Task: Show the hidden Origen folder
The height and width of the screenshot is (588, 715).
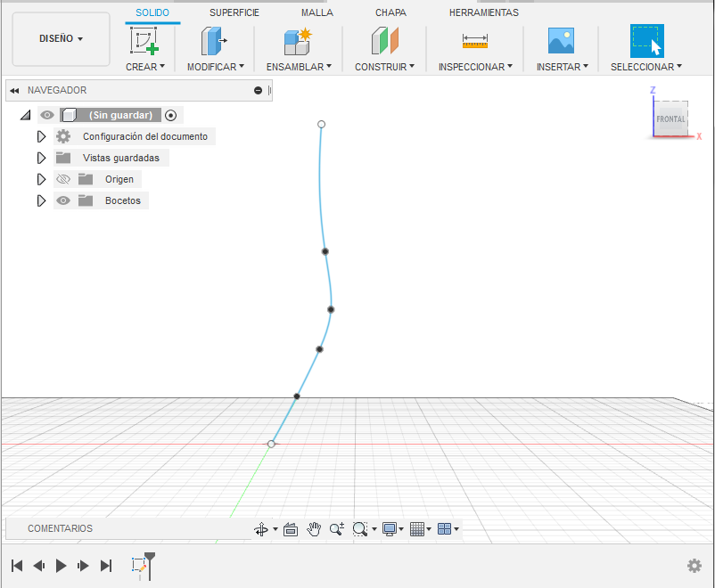Action: click(x=63, y=179)
